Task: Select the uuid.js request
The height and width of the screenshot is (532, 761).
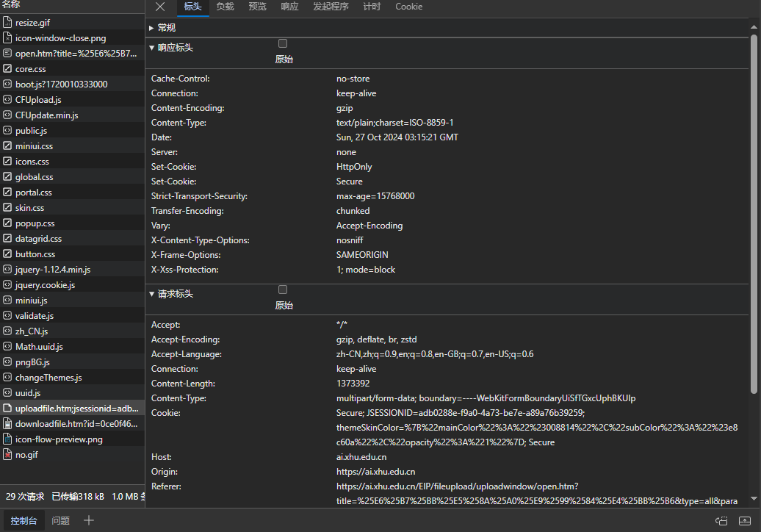Action: pos(73,393)
